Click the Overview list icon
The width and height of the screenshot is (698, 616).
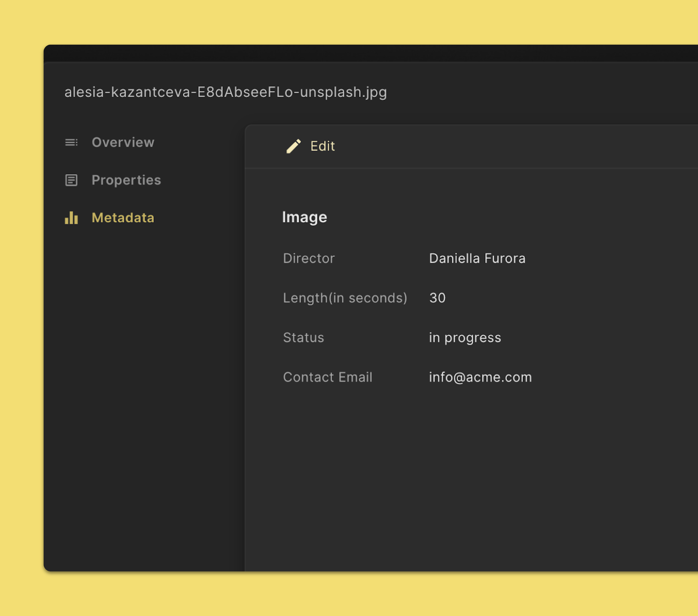71,142
